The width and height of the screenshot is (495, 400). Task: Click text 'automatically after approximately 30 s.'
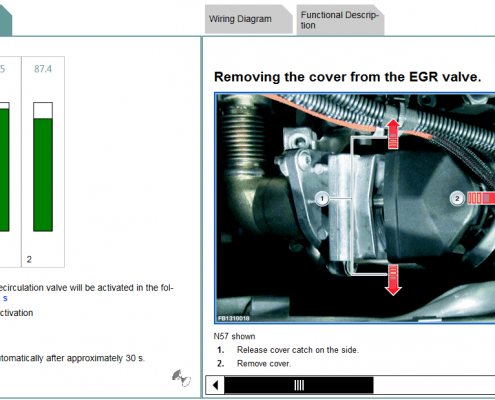click(x=72, y=358)
